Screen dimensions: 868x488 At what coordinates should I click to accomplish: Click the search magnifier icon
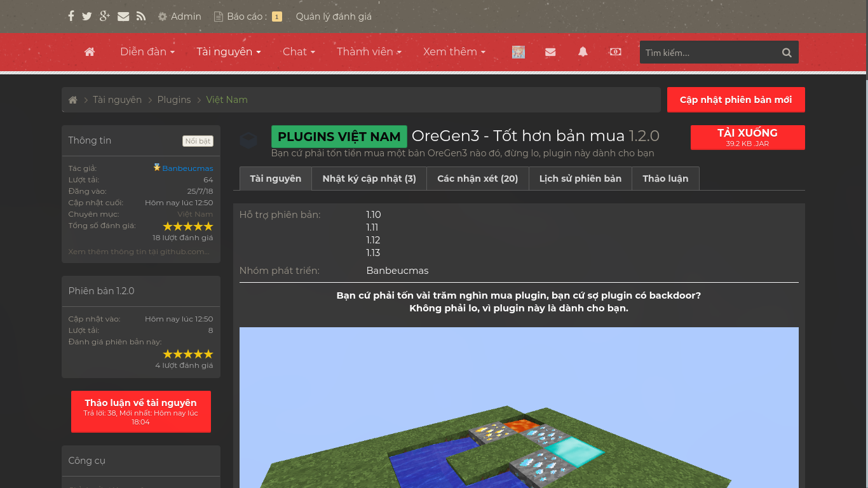787,53
